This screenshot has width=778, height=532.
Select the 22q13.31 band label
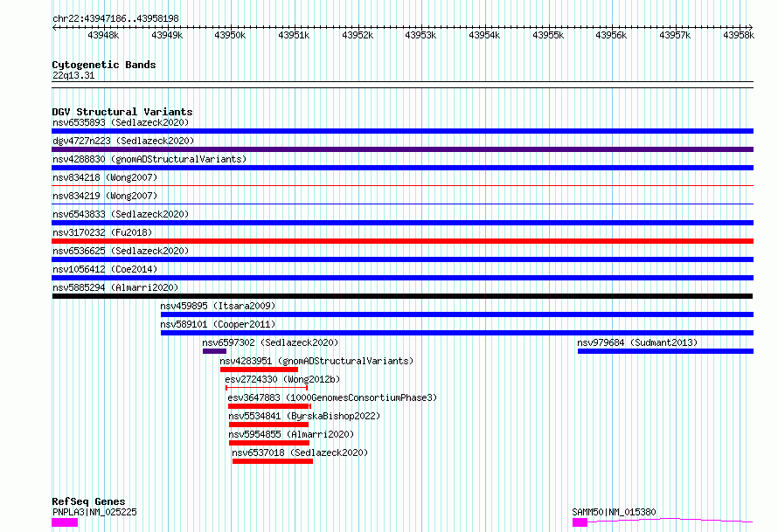(73, 75)
